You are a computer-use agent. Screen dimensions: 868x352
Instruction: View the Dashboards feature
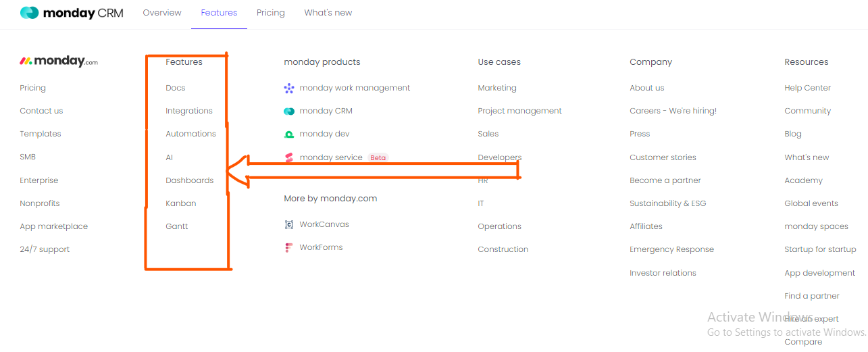[190, 180]
